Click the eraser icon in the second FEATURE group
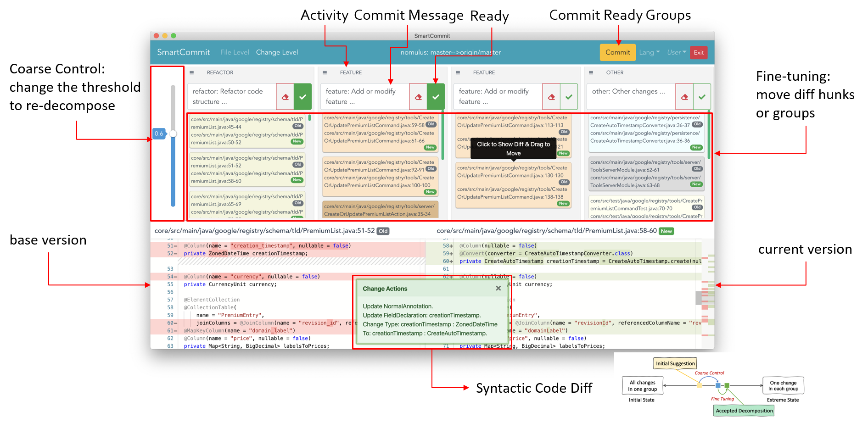This screenshot has width=868, height=423. 551,97
